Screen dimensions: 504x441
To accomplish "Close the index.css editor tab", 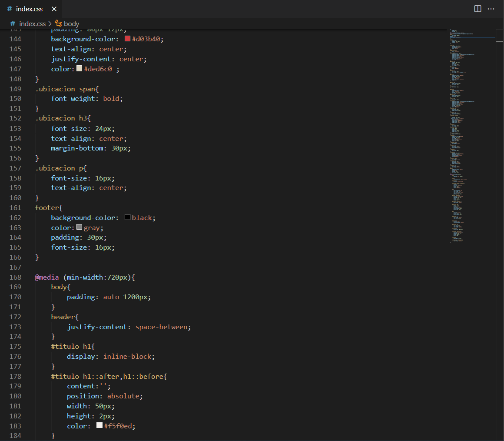I will tap(54, 9).
